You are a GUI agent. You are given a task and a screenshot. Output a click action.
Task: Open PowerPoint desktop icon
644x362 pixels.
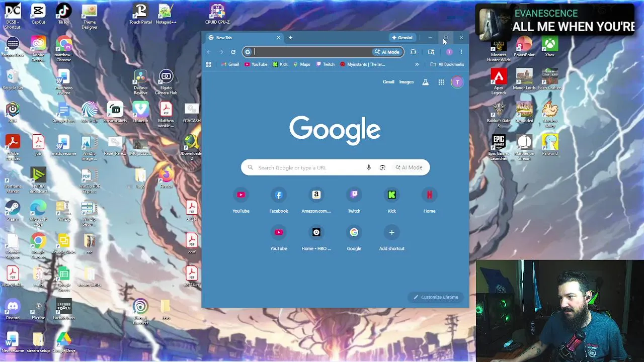pyautogui.click(x=524, y=47)
